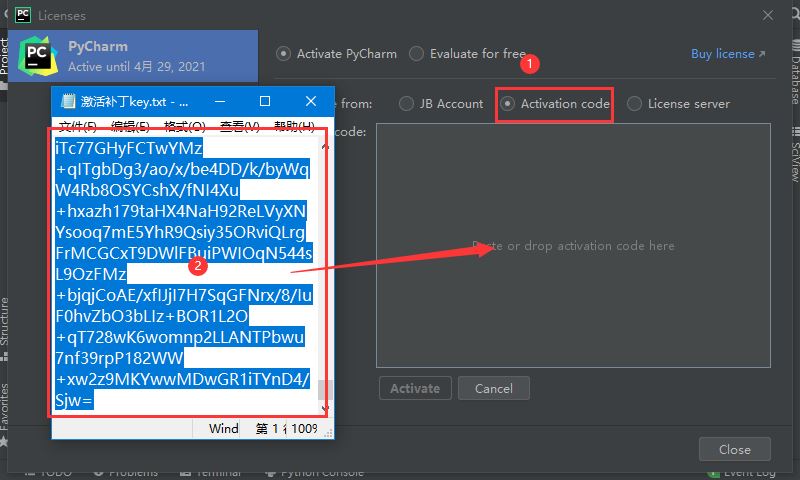Open the Structure tool window tab
The width and height of the screenshot is (800, 480).
[4, 321]
